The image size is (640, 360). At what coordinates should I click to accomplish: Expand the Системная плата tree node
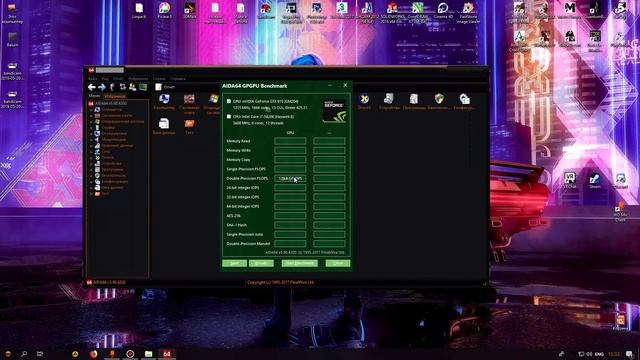(92, 116)
